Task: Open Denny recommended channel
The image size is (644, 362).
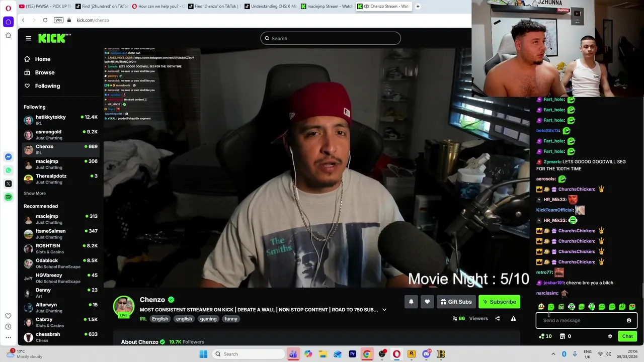Action: [x=60, y=293]
